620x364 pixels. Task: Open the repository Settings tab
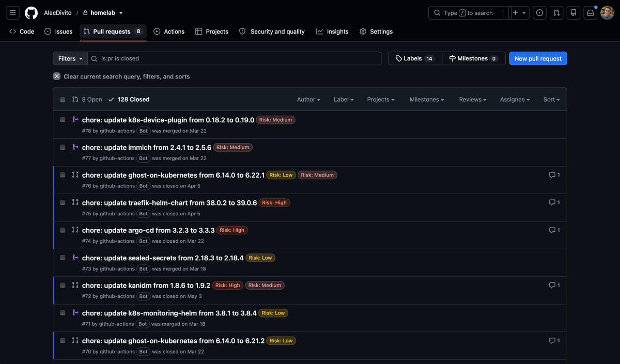pos(376,31)
